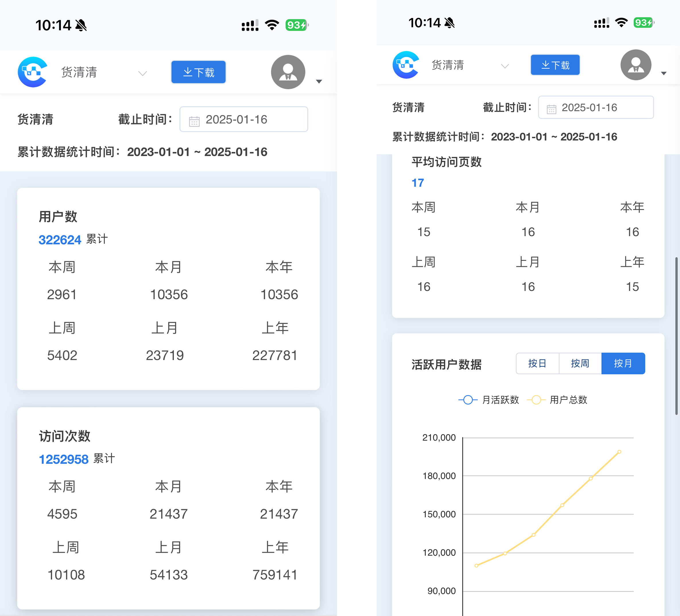Select 按日 view for active user data
This screenshot has width=680, height=616.
537,364
